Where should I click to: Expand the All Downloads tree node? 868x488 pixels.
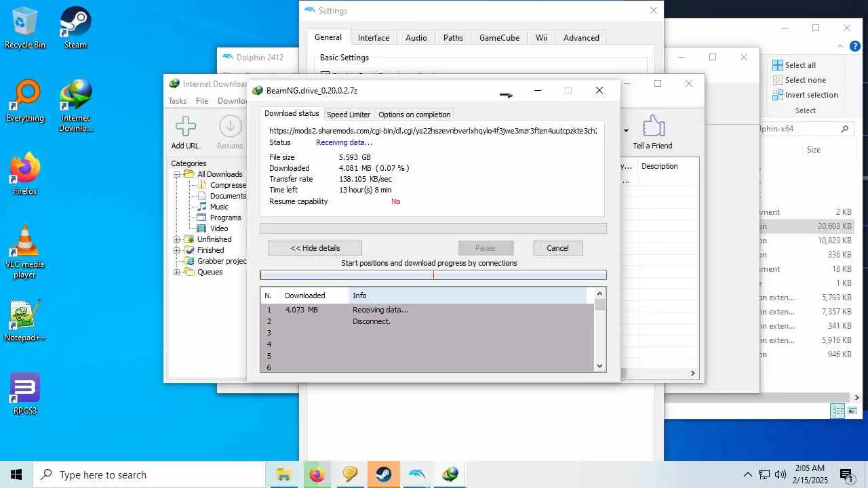pyautogui.click(x=177, y=174)
